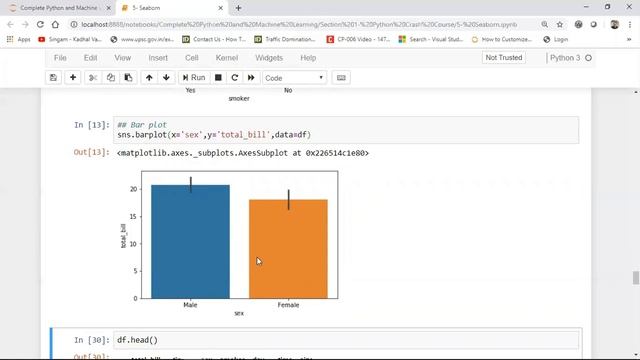The height and width of the screenshot is (360, 640).
Task: Interrupt the kernel with the stop icon
Action: [x=218, y=78]
